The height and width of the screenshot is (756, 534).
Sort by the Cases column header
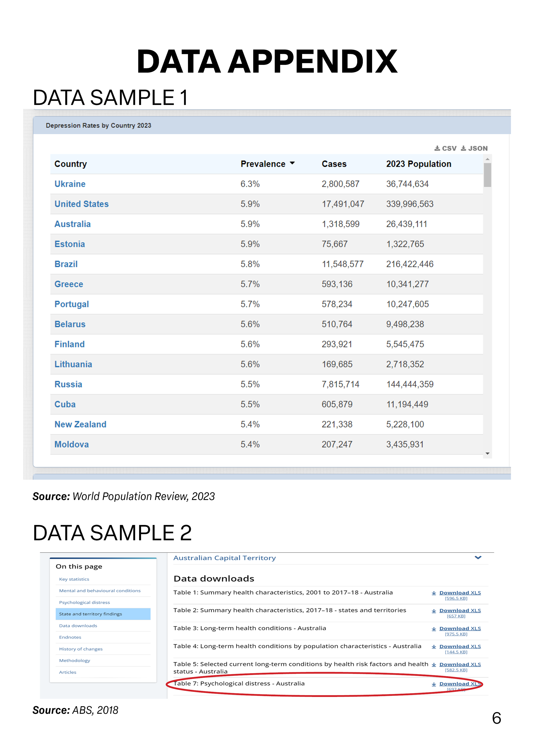(334, 164)
